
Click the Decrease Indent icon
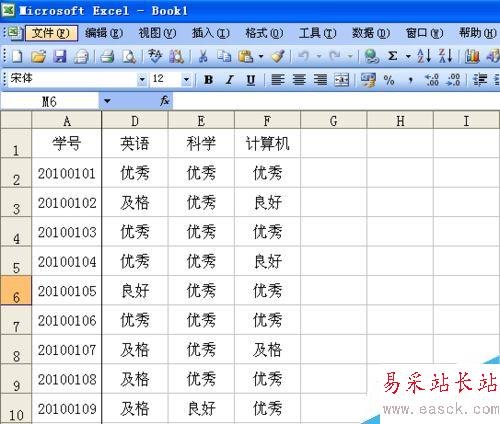(480, 80)
